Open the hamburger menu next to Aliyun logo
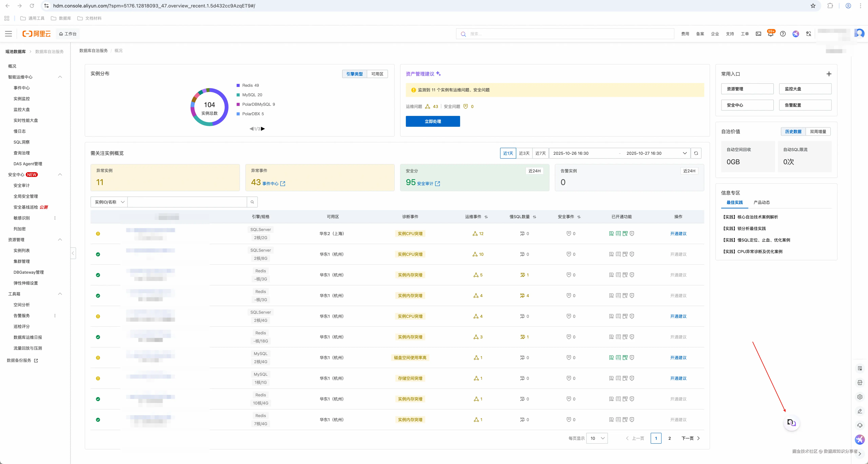 8,34
